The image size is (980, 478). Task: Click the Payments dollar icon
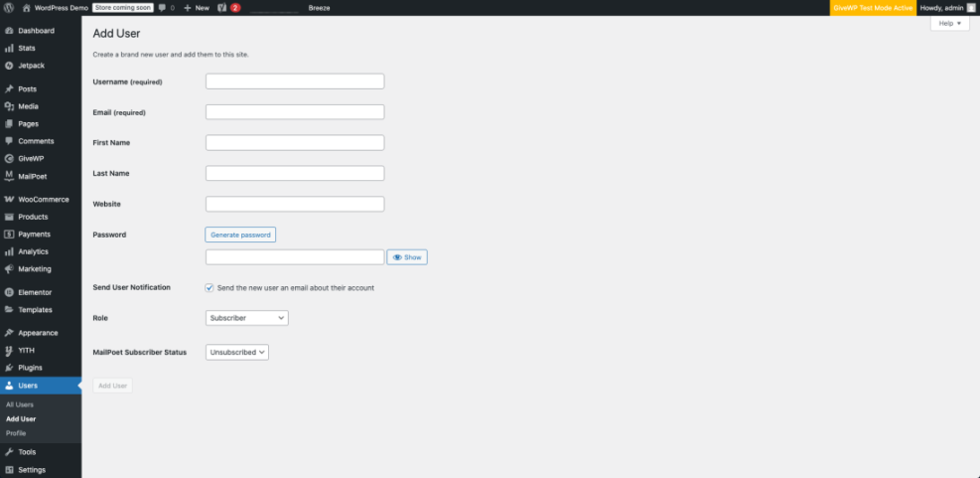pos(9,235)
